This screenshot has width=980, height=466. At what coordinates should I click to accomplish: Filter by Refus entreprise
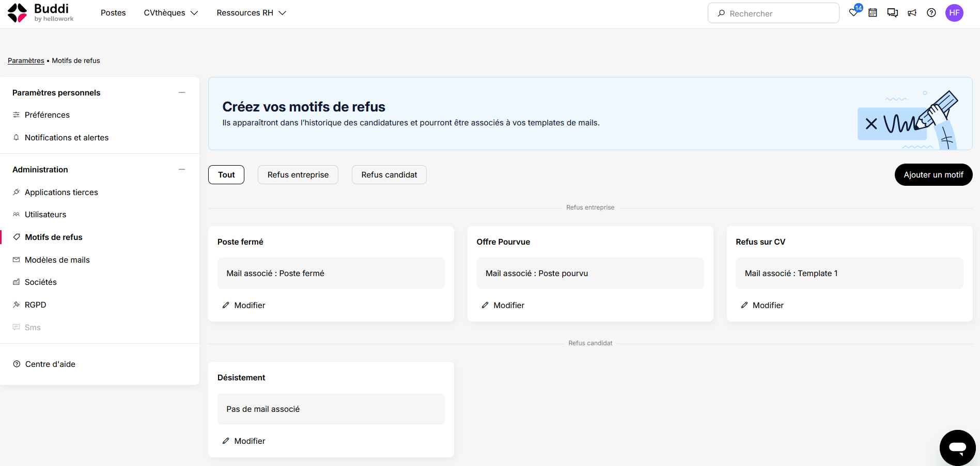(298, 174)
